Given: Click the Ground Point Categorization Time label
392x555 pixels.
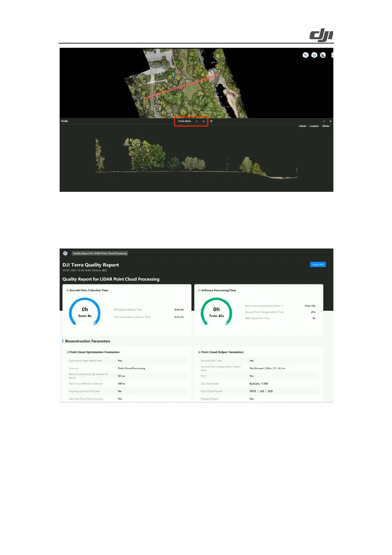Looking at the screenshot, I should tap(264, 312).
